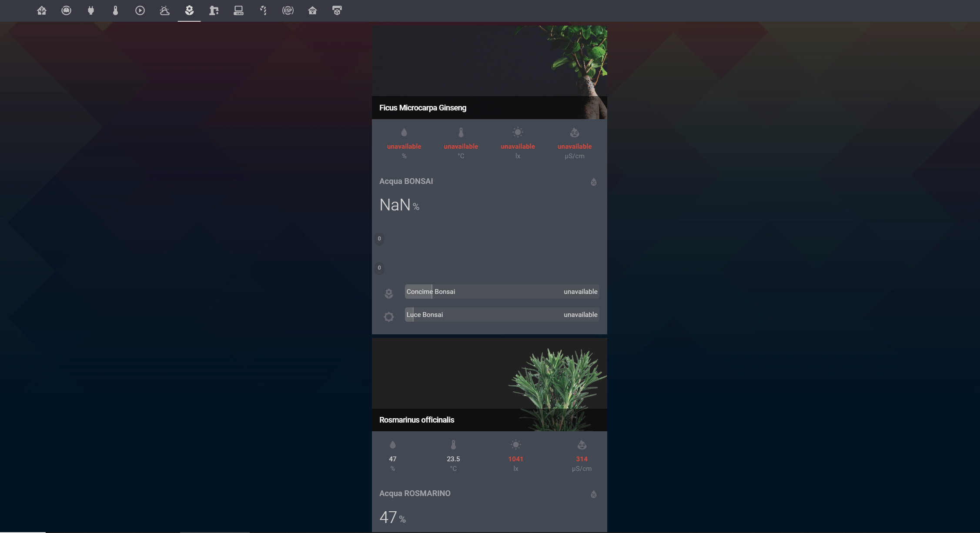This screenshot has height=533, width=980.
Task: Select the flower plants view tab
Action: [189, 10]
